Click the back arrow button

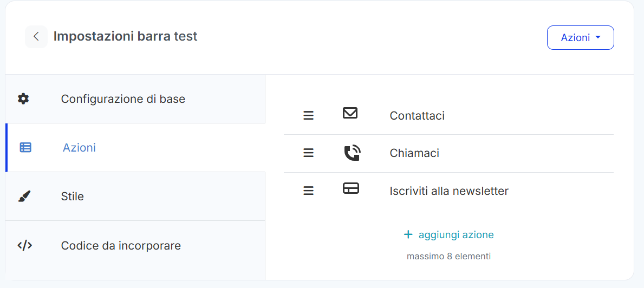[x=36, y=37]
